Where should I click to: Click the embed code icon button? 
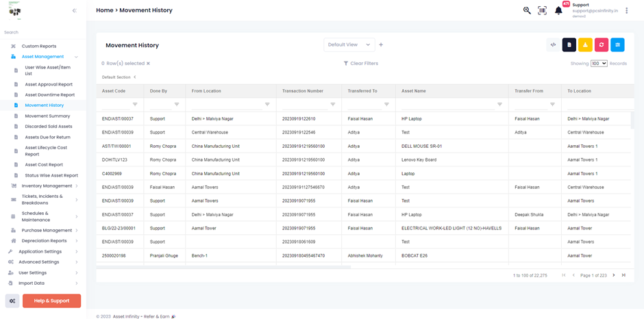pyautogui.click(x=554, y=44)
